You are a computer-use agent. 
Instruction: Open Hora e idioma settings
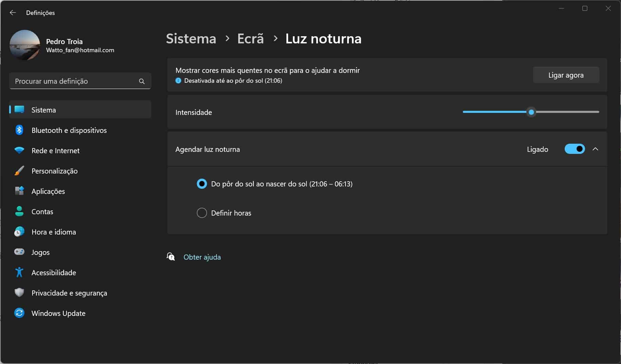tap(54, 232)
